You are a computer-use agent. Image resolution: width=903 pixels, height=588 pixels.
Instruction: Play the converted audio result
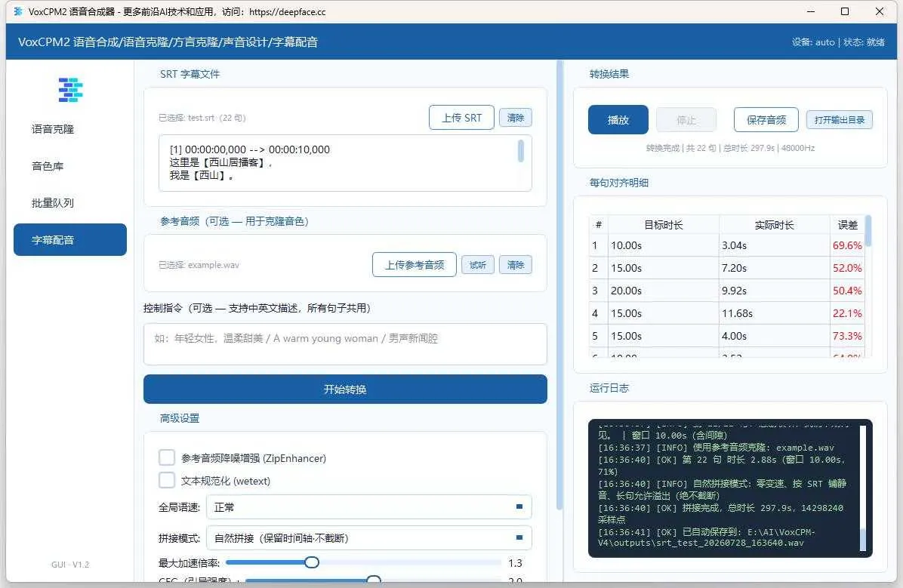coord(618,120)
